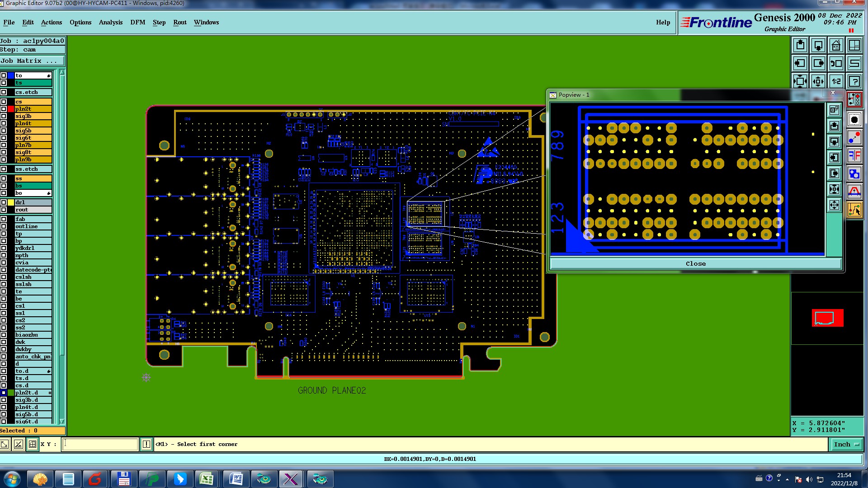Open the DFM menu

(x=137, y=22)
